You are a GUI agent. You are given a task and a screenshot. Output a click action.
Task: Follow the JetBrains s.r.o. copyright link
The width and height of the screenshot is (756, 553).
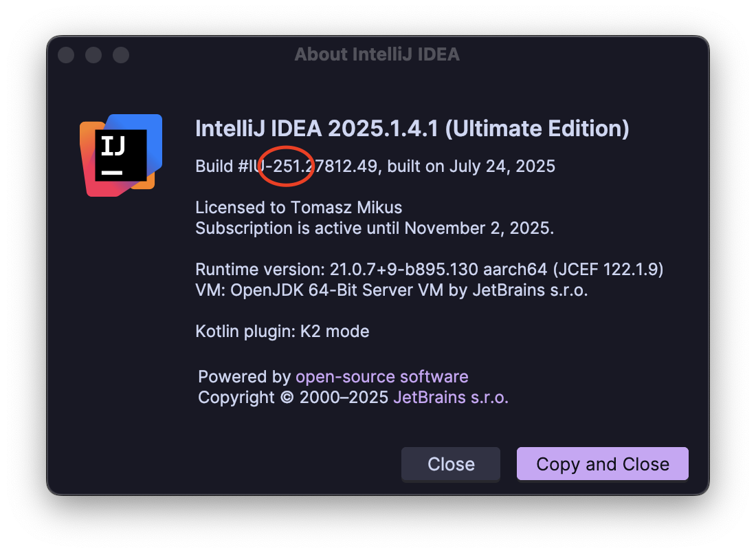(450, 397)
